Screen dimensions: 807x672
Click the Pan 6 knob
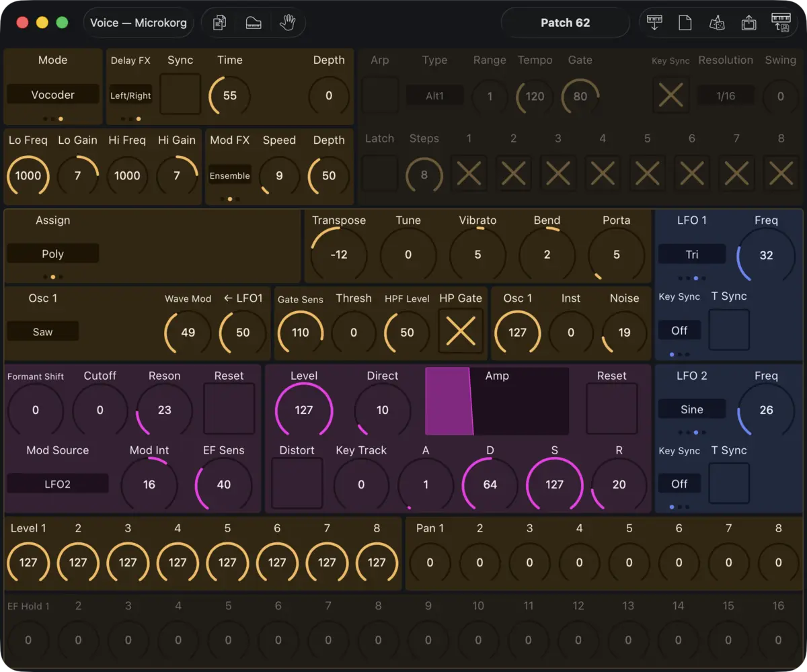click(x=679, y=562)
